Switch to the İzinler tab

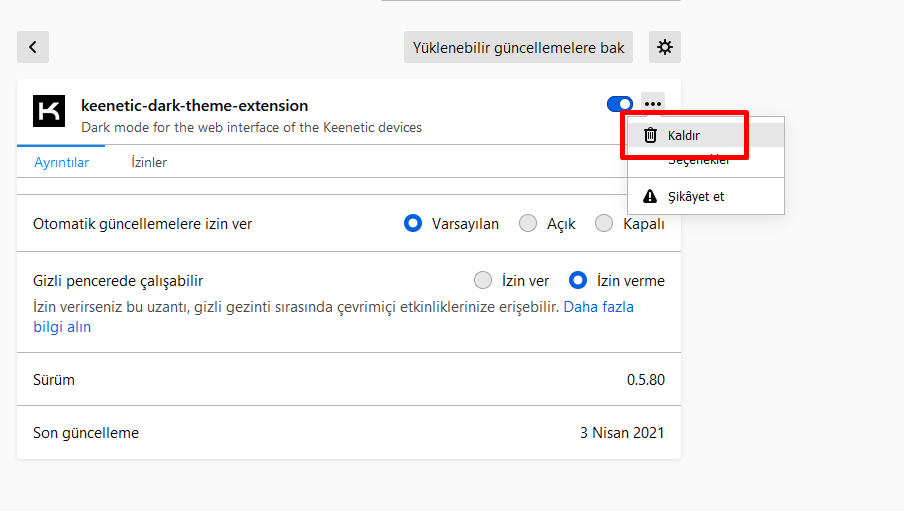click(149, 162)
